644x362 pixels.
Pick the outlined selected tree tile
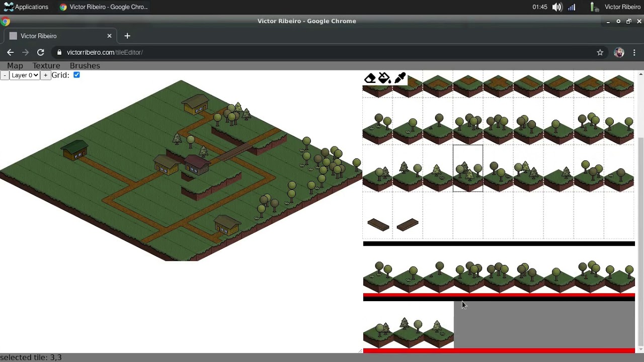(468, 168)
